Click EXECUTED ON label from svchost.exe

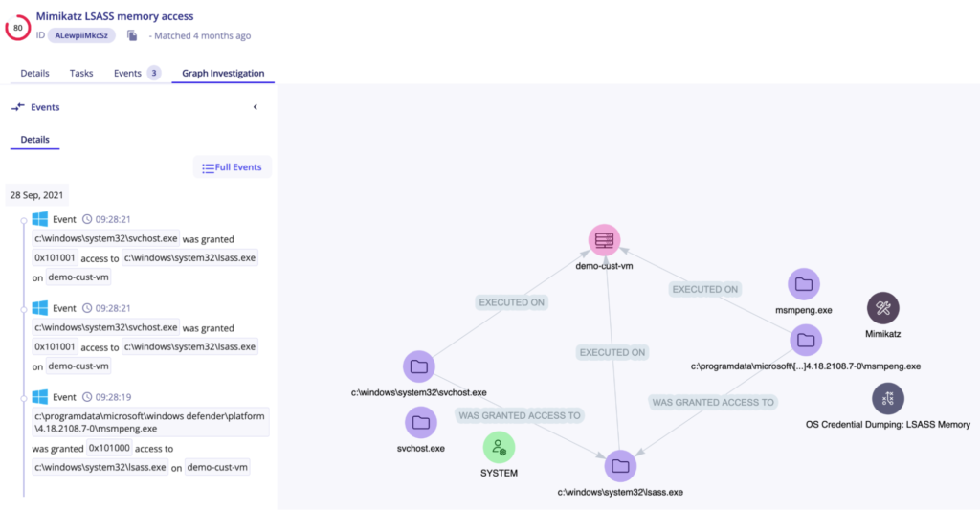[x=511, y=302]
